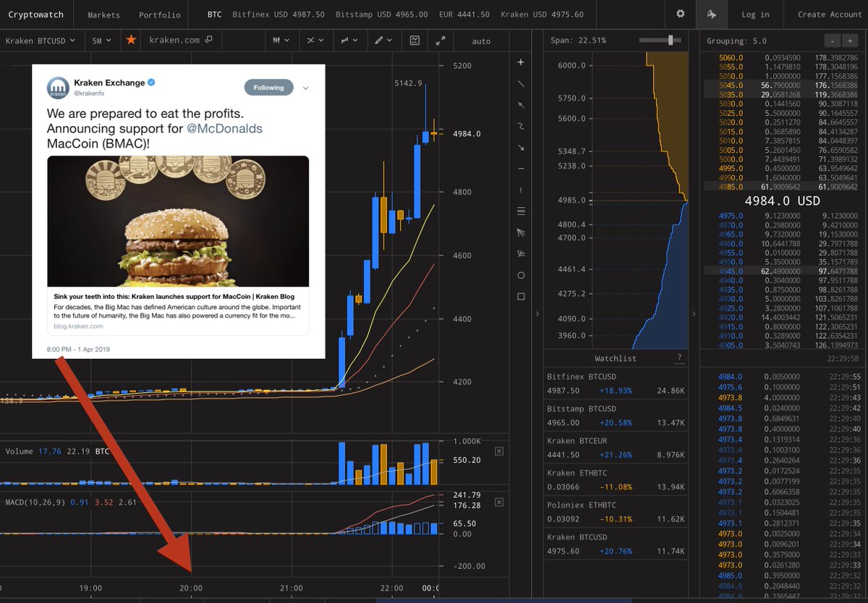
Task: Click the Grouping: 5.0 label
Action: (x=737, y=41)
